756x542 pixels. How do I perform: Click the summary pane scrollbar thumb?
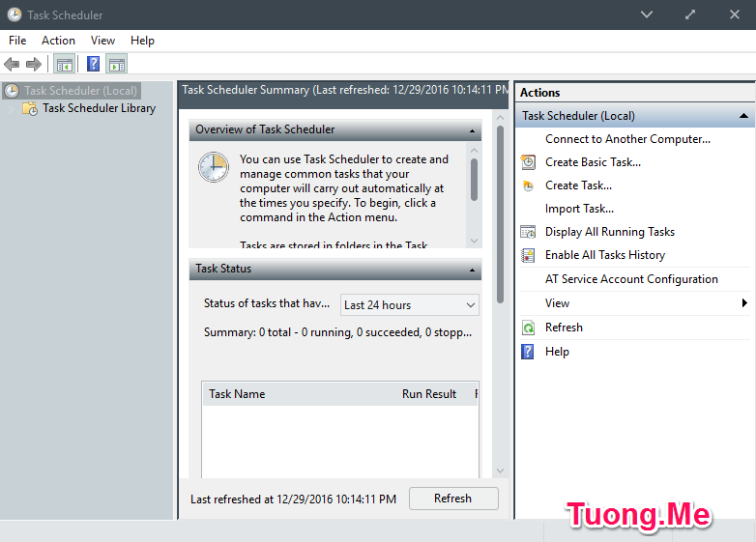500,214
